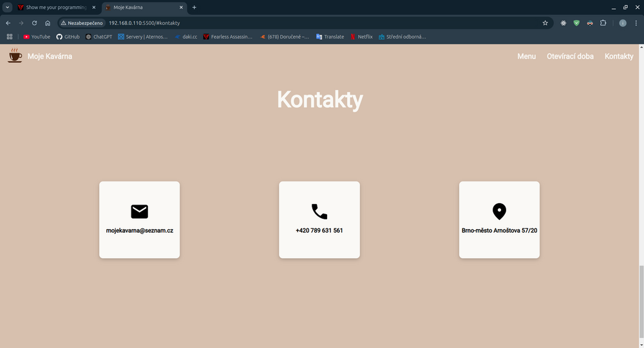Open the Fearless Assassin bookmark
Viewport: 644px width, 348px height.
coord(227,37)
